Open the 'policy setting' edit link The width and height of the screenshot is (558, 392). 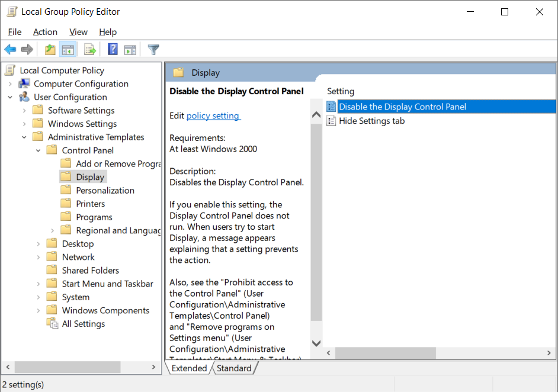click(213, 115)
